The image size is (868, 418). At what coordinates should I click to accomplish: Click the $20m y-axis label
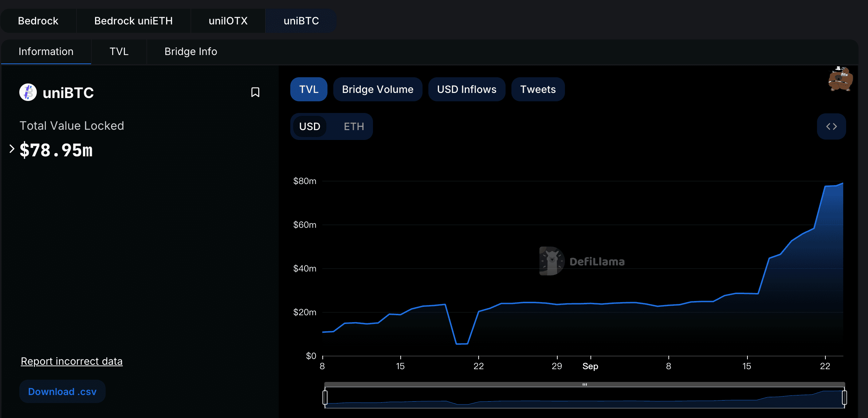coord(305,312)
